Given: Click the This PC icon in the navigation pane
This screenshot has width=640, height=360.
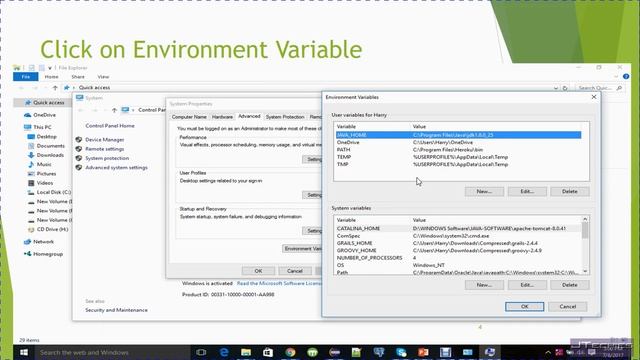Looking at the screenshot, I should coord(27,127).
